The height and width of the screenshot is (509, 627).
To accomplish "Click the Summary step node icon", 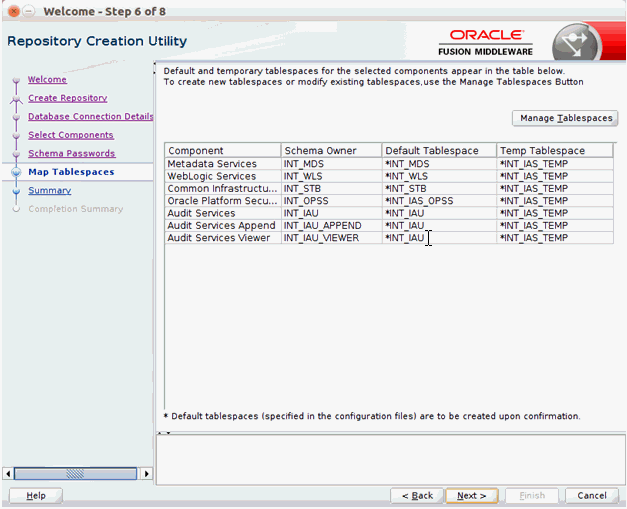I will (16, 191).
